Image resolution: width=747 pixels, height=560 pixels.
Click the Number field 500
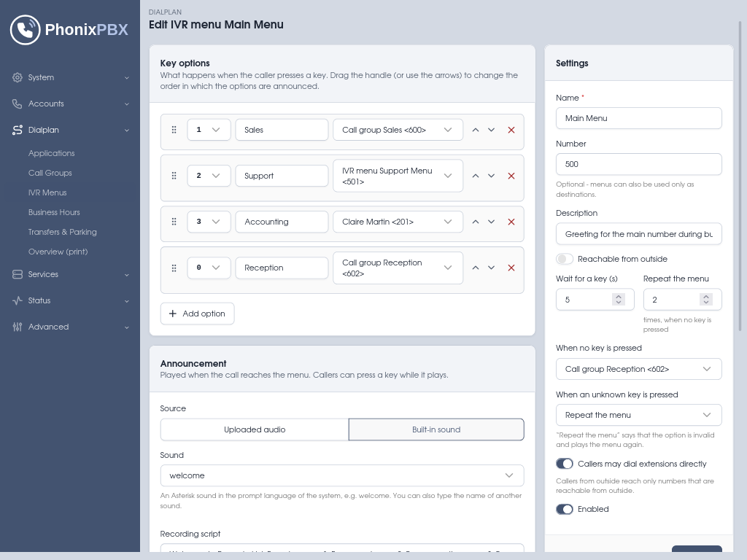(x=638, y=164)
